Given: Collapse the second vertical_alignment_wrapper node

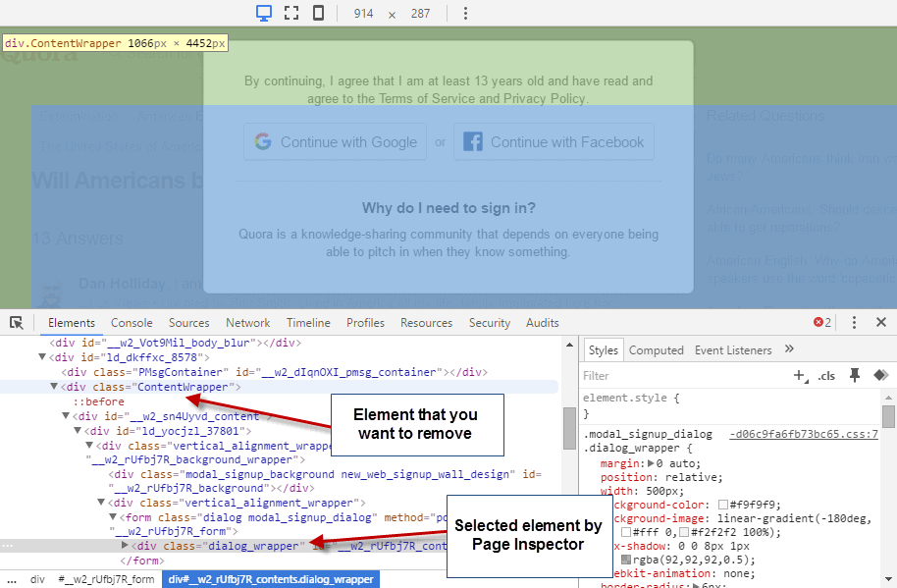Looking at the screenshot, I should pyautogui.click(x=101, y=503).
